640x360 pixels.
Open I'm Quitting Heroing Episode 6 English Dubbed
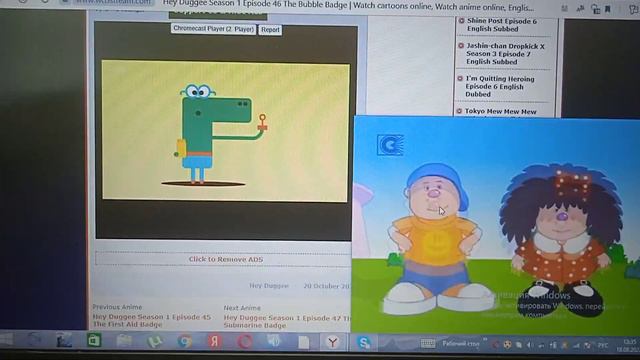tap(500, 86)
